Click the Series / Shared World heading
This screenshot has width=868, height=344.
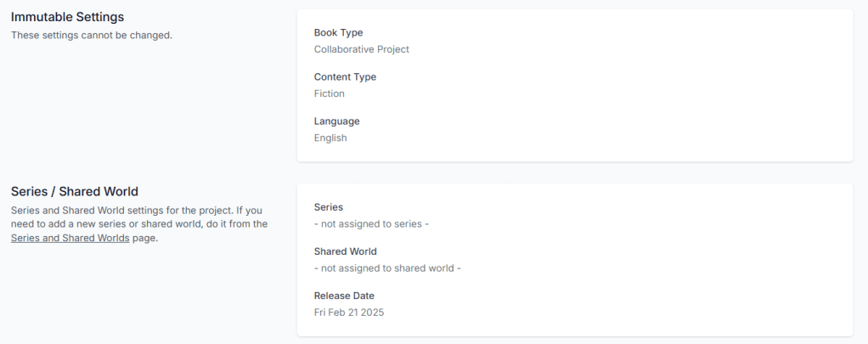click(x=74, y=191)
